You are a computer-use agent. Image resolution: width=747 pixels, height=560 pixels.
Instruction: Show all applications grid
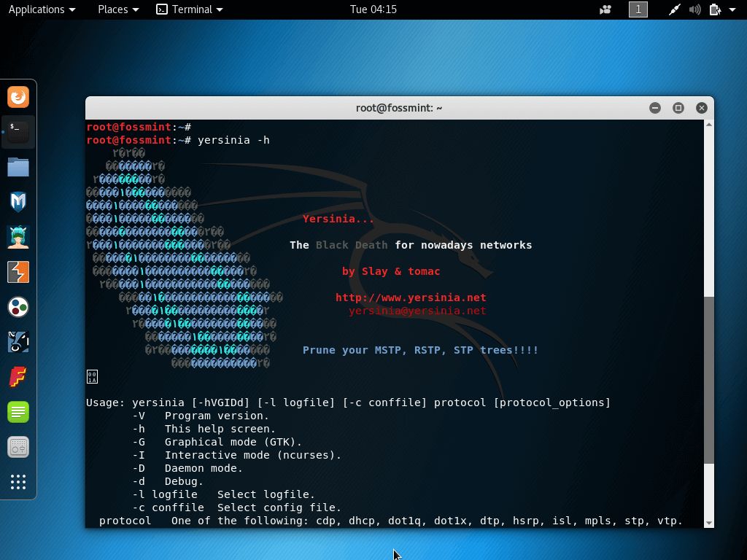click(18, 482)
